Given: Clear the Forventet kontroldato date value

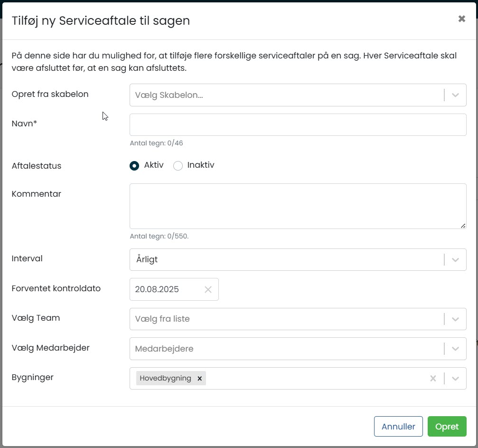Looking at the screenshot, I should (208, 289).
